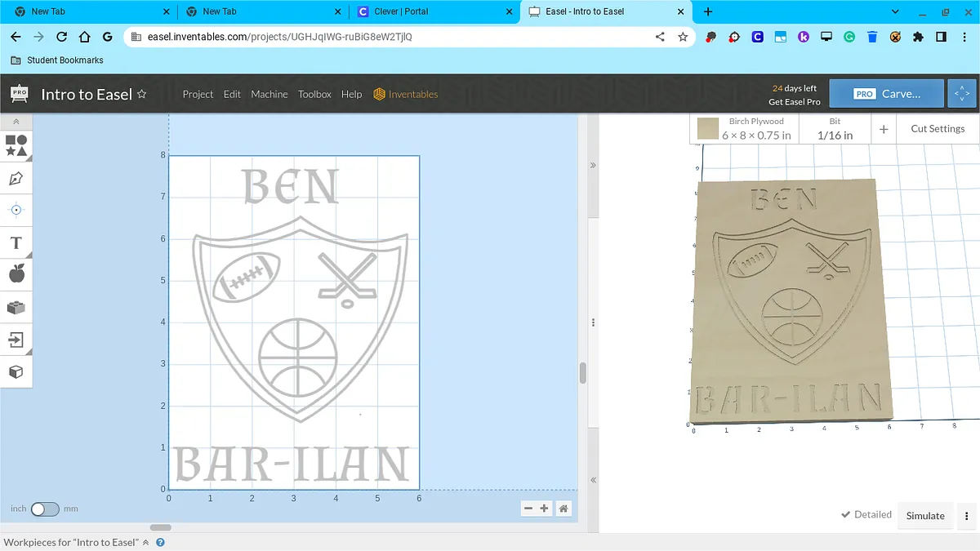
Task: Star the Intro to Easel project
Action: coord(141,94)
